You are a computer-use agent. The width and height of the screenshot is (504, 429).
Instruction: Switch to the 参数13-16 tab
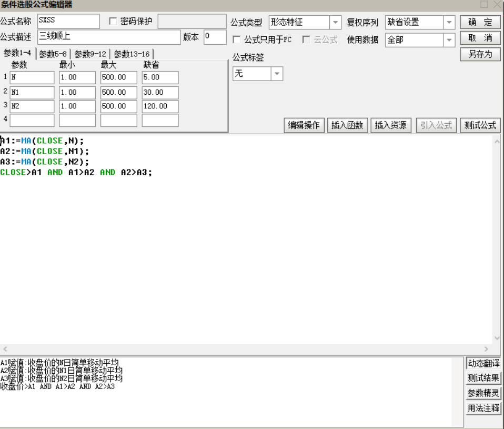pos(132,54)
